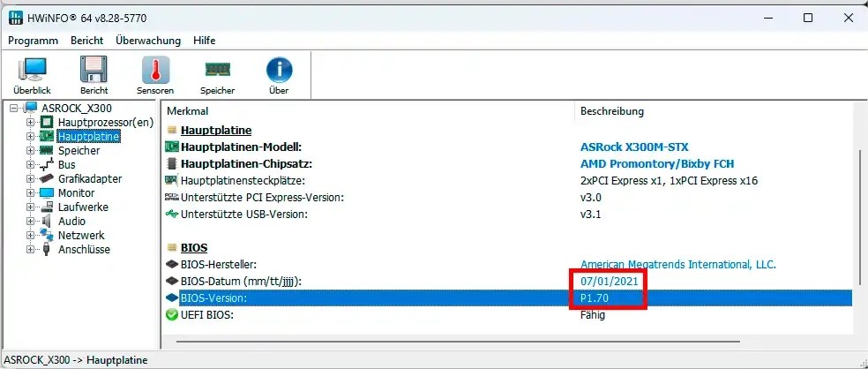Open the Hilfe menu
Viewport: 868px width, 369px height.
point(205,41)
